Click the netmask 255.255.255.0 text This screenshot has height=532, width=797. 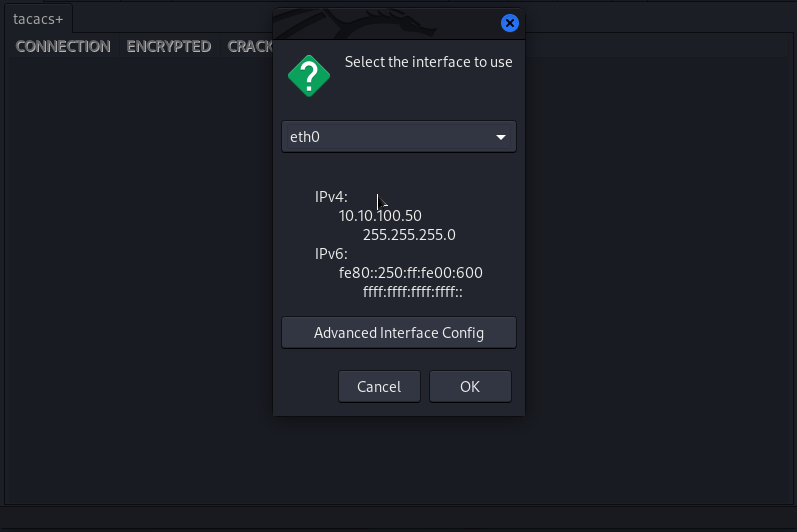coord(409,235)
